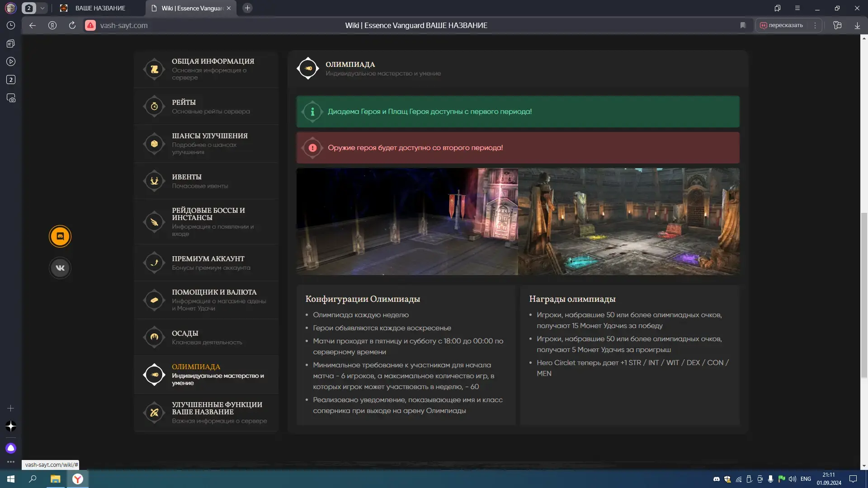868x488 pixels.
Task: Reload the page with refresh icon
Action: [72, 25]
